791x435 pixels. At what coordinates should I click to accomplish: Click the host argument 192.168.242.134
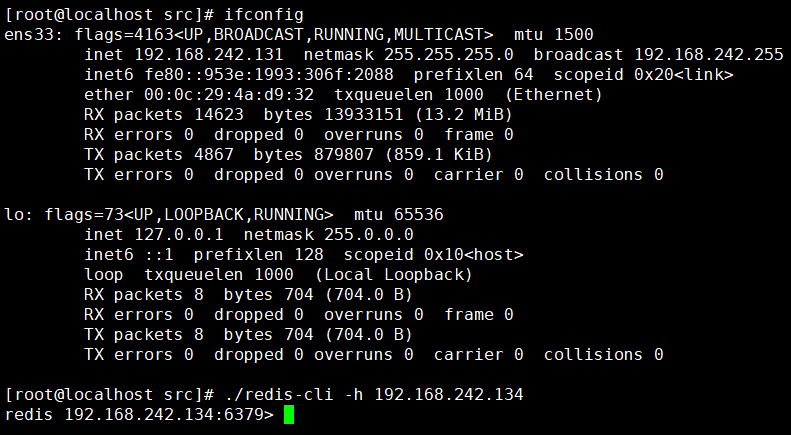448,394
